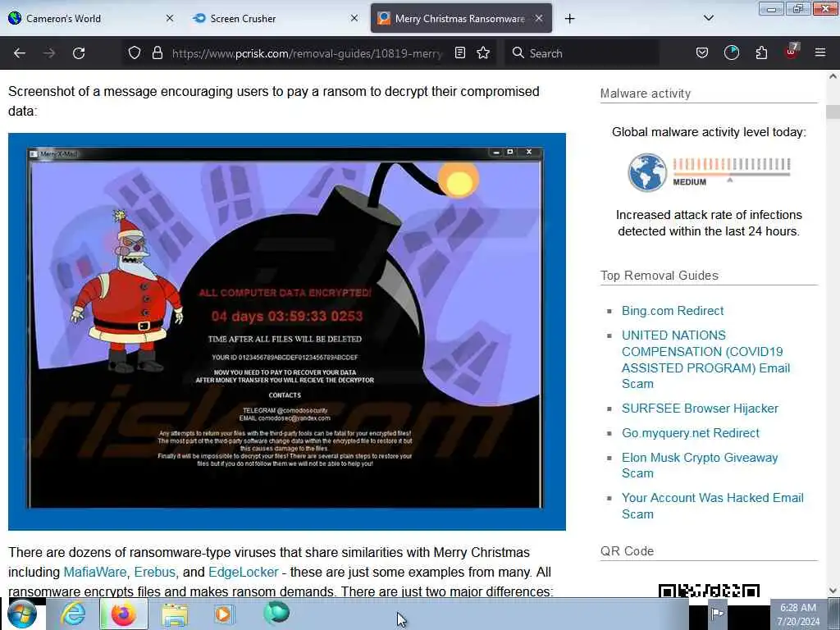Click the malware activity globe icon
This screenshot has height=630, width=840.
tap(647, 172)
